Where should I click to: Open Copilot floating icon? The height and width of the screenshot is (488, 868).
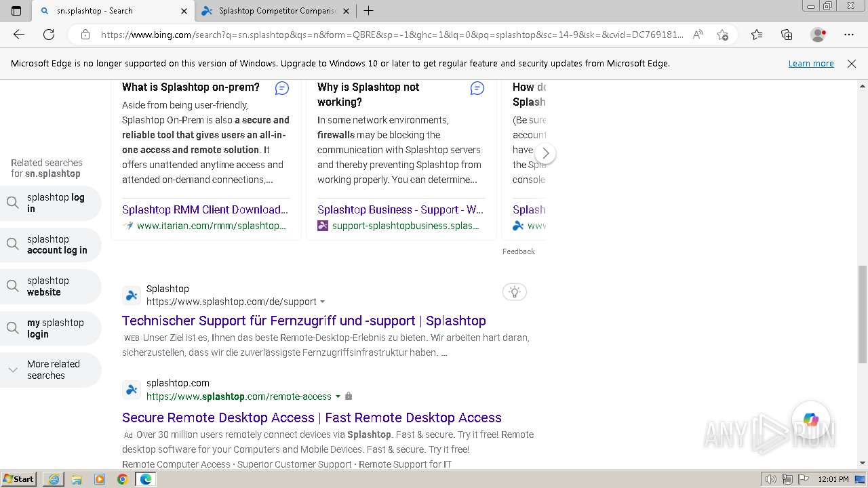(x=811, y=420)
